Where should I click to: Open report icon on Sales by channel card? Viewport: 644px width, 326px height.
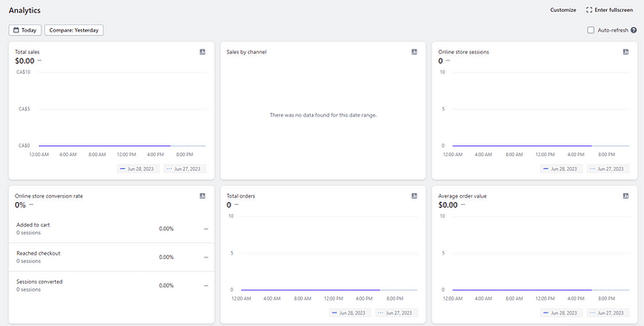(x=415, y=51)
